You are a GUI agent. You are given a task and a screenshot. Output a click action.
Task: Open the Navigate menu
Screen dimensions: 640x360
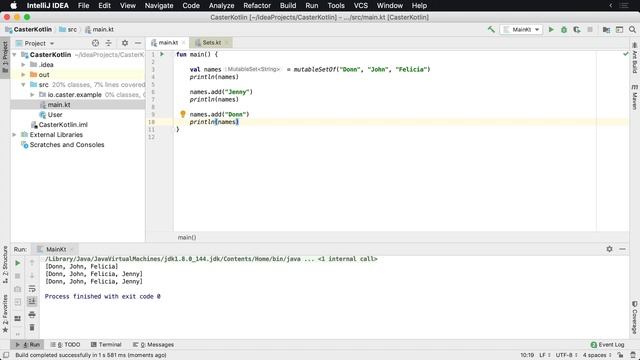pyautogui.click(x=159, y=5)
